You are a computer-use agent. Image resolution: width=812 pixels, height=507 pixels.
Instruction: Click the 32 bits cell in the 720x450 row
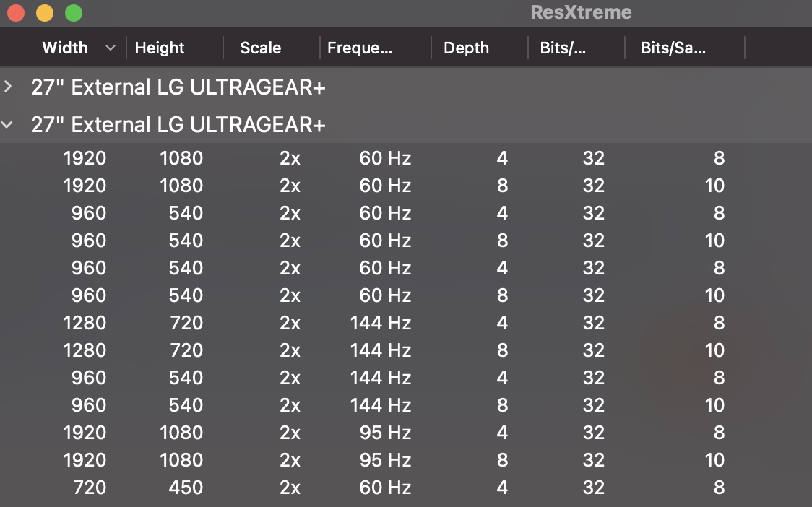pyautogui.click(x=593, y=487)
